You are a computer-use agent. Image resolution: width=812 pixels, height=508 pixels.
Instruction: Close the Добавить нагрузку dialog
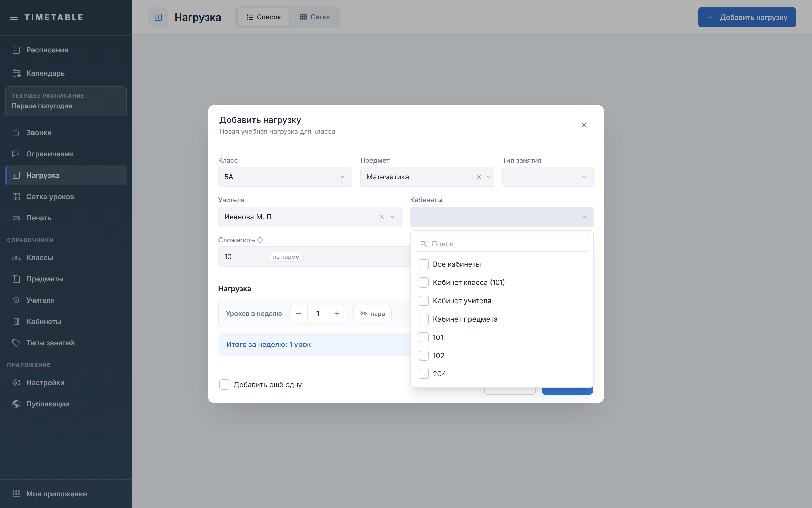584,125
